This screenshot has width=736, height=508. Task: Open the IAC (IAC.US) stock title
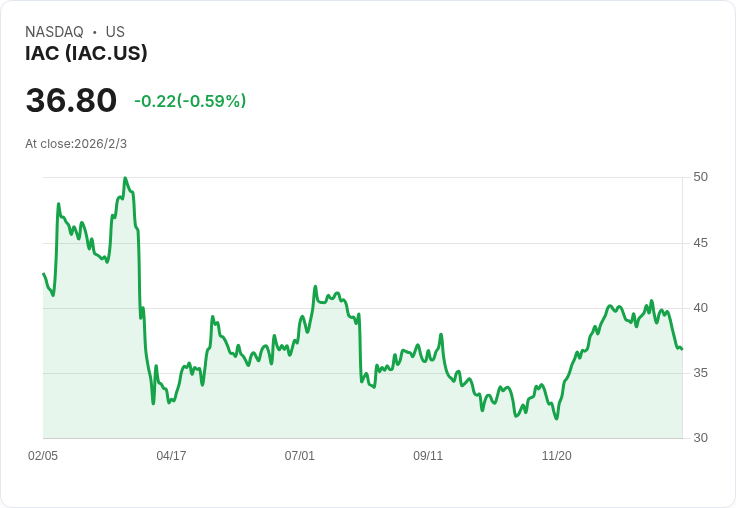click(86, 54)
